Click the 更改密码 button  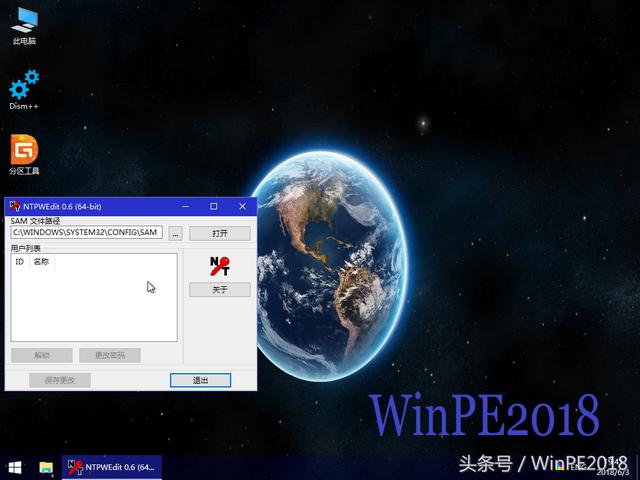point(110,356)
